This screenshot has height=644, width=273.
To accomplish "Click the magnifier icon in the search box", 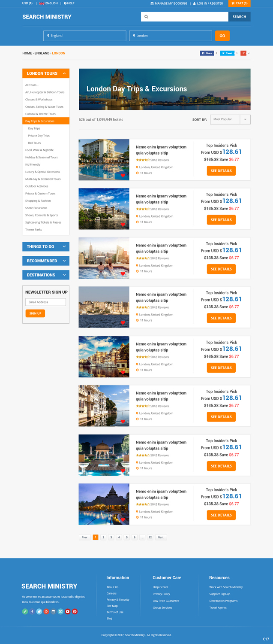I will [146, 17].
